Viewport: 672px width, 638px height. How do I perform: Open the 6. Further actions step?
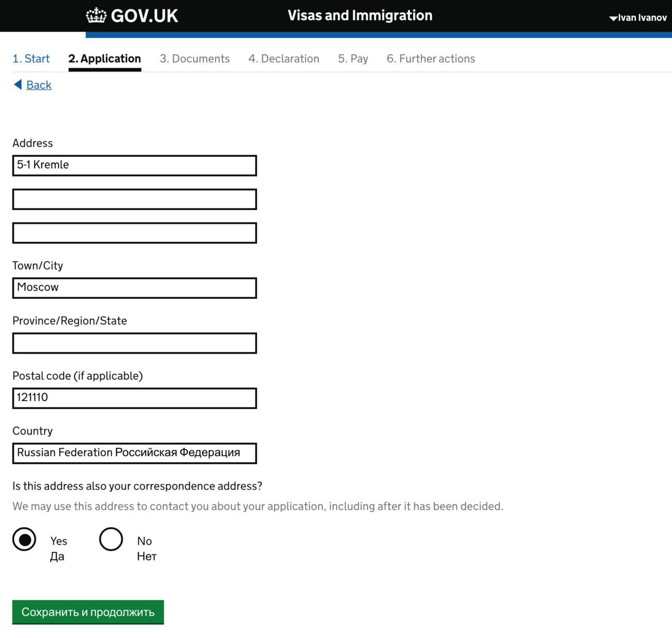pos(431,58)
